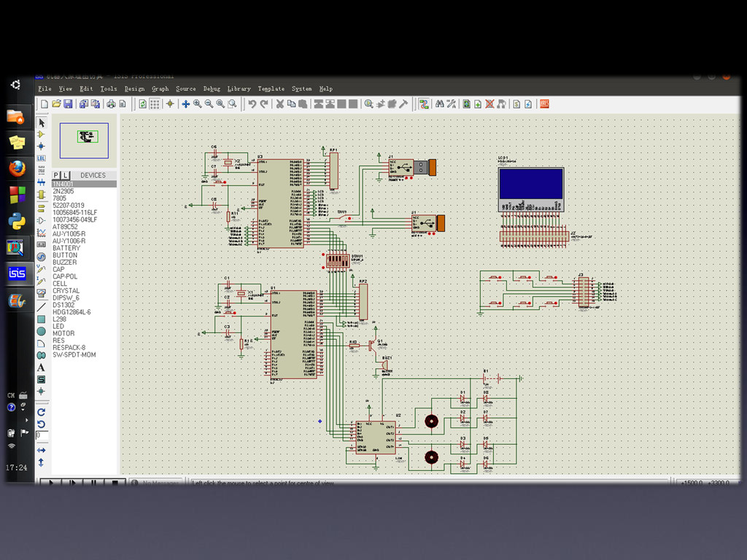Mirror horizontally using the X-flip arrow
Viewport: 747px width, 560px height.
tap(42, 450)
